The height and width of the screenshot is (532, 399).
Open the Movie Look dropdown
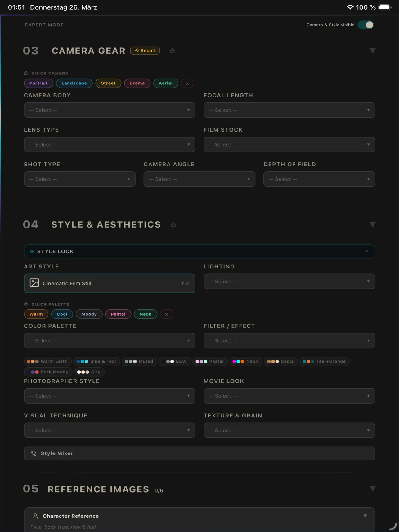[289, 396]
